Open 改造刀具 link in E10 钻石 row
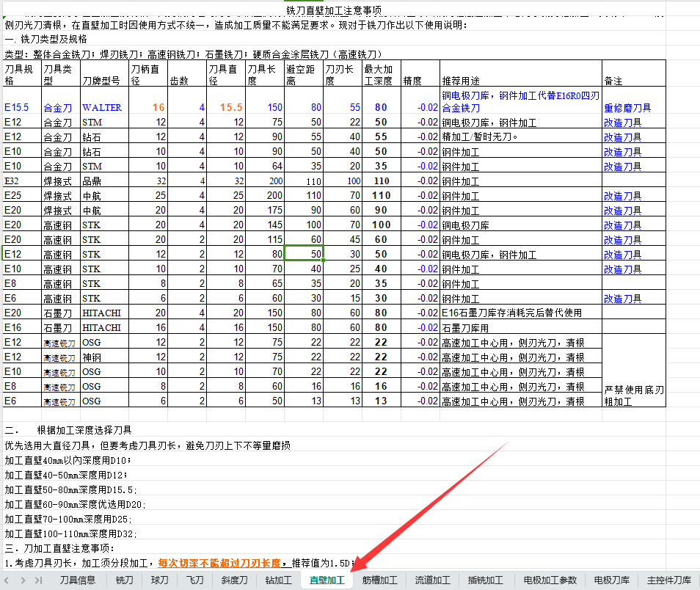The width and height of the screenshot is (700, 590). click(622, 152)
